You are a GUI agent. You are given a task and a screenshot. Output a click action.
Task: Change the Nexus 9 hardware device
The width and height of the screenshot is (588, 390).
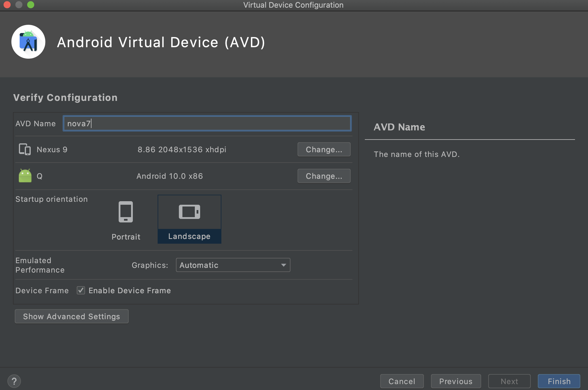pyautogui.click(x=324, y=149)
